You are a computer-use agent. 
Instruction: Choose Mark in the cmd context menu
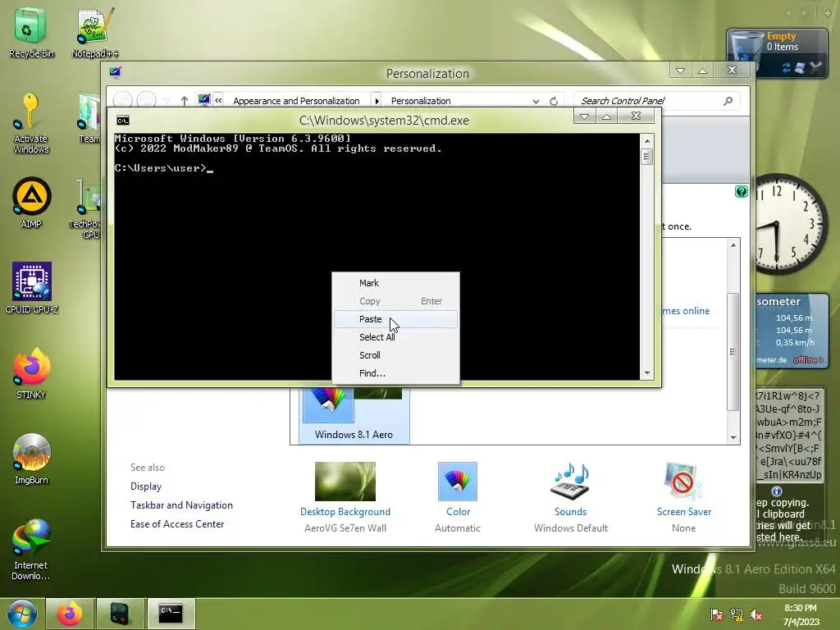[396, 283]
